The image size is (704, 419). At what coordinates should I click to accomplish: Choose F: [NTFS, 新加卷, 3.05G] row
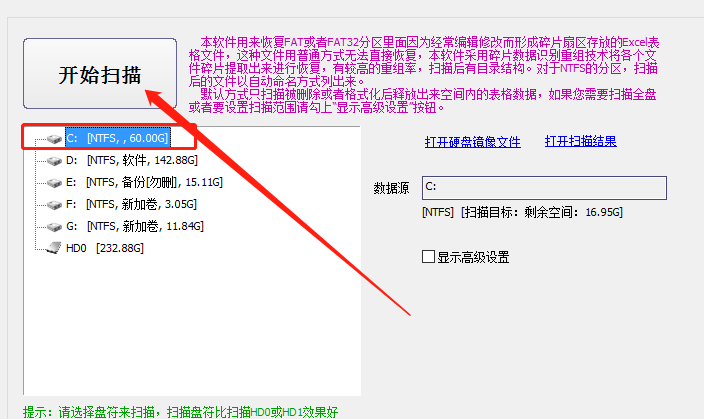131,204
